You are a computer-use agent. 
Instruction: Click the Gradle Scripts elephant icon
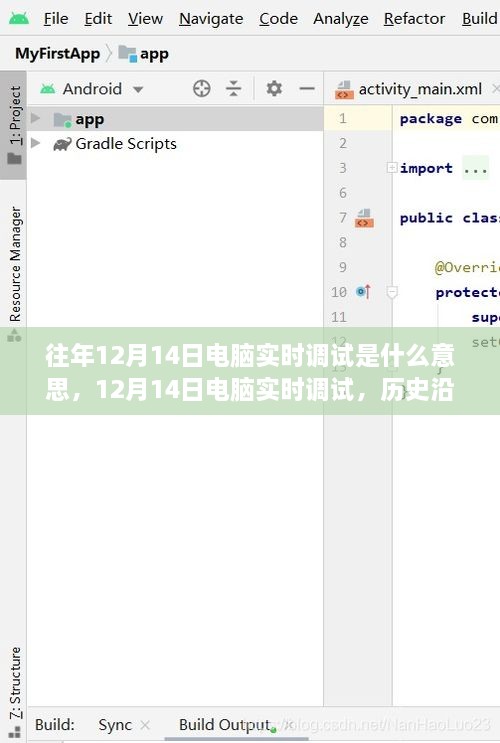(62, 144)
